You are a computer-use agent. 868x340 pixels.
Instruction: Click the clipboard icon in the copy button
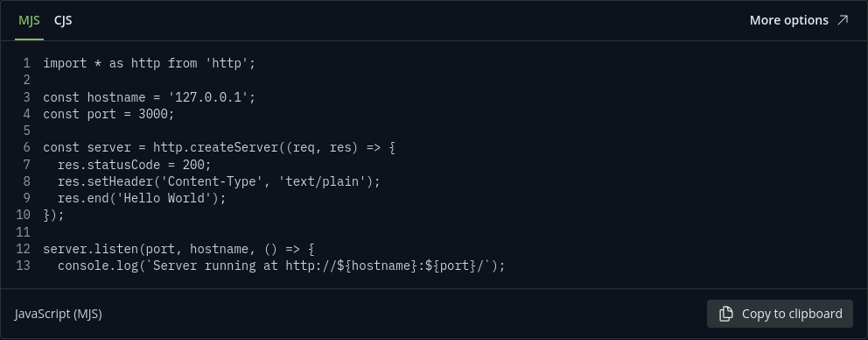point(725,314)
